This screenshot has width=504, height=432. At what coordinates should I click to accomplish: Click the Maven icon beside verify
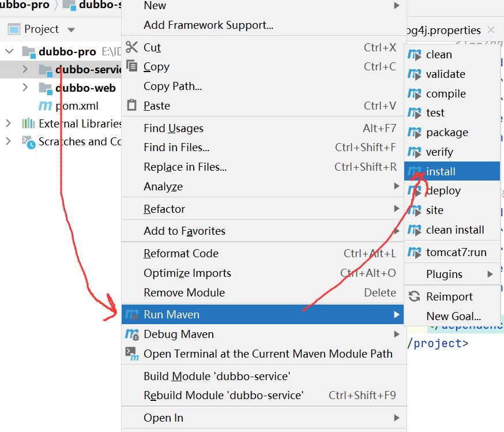414,152
